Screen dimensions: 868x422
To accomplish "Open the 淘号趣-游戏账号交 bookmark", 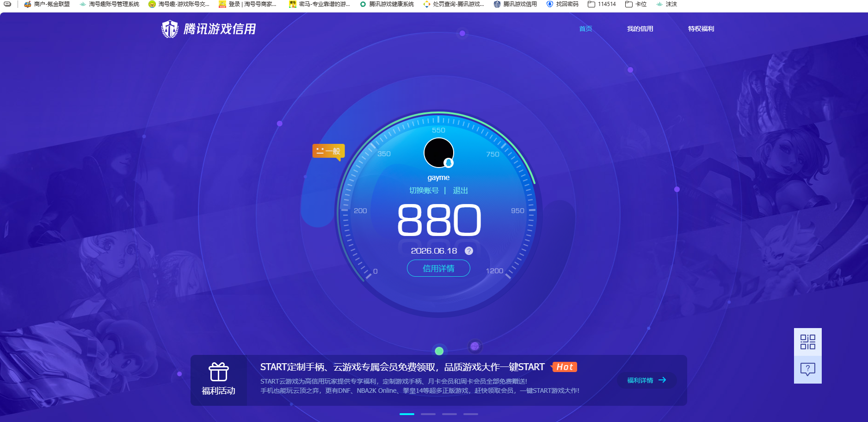I will coord(179,4).
